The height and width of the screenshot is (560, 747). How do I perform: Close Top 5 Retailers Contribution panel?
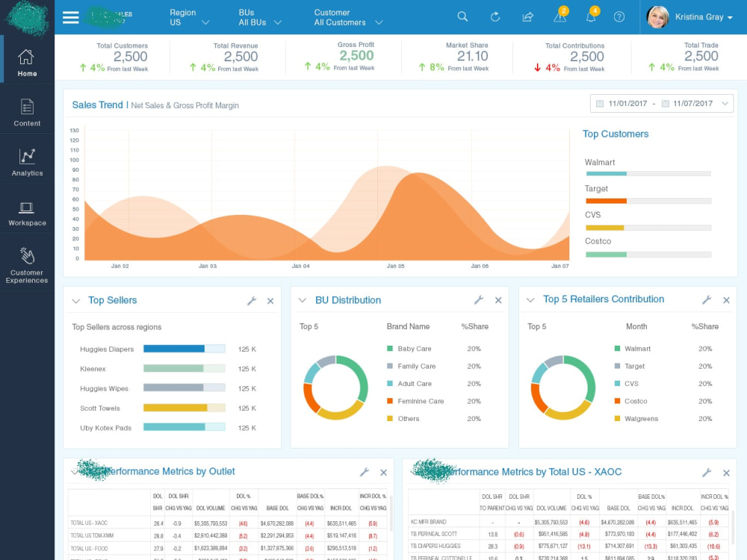point(726,300)
